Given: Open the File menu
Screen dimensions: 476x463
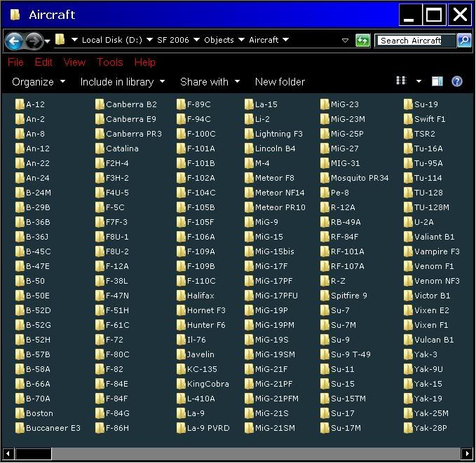Looking at the screenshot, I should [15, 62].
